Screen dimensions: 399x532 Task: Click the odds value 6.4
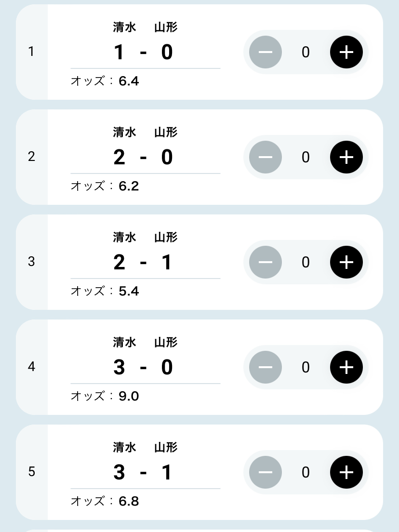tap(129, 81)
